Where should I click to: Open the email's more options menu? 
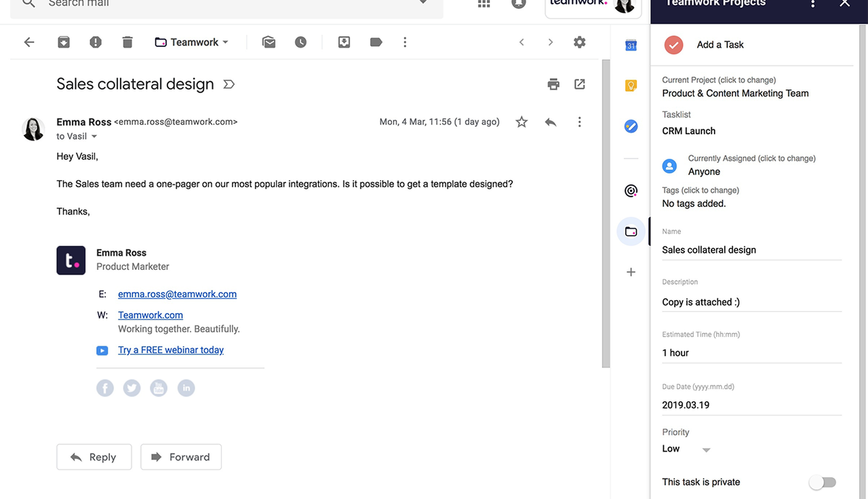[x=580, y=122]
